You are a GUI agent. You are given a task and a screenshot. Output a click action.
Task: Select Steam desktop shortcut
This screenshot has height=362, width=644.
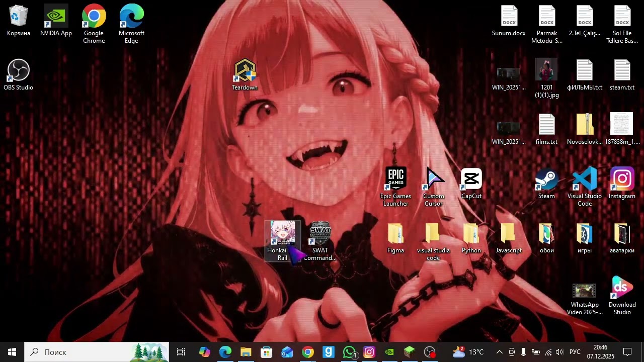546,184
